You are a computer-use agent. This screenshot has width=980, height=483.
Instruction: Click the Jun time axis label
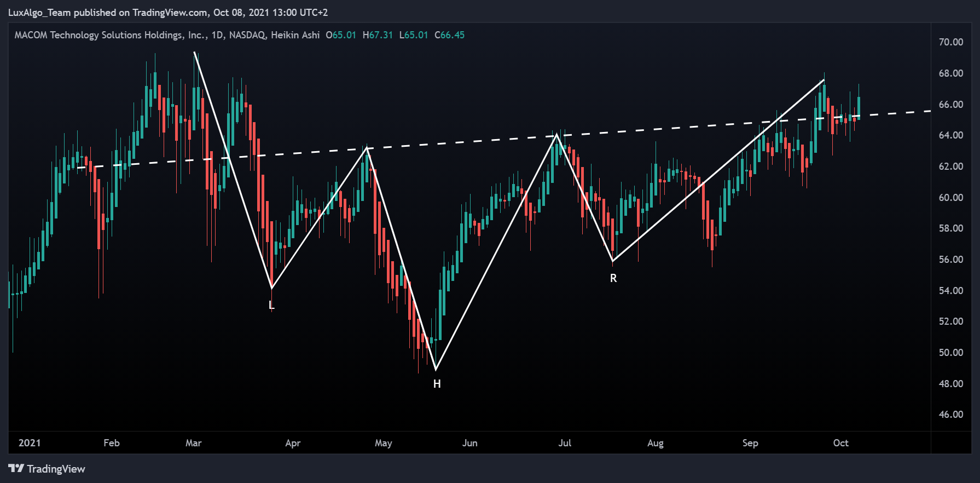click(x=470, y=443)
